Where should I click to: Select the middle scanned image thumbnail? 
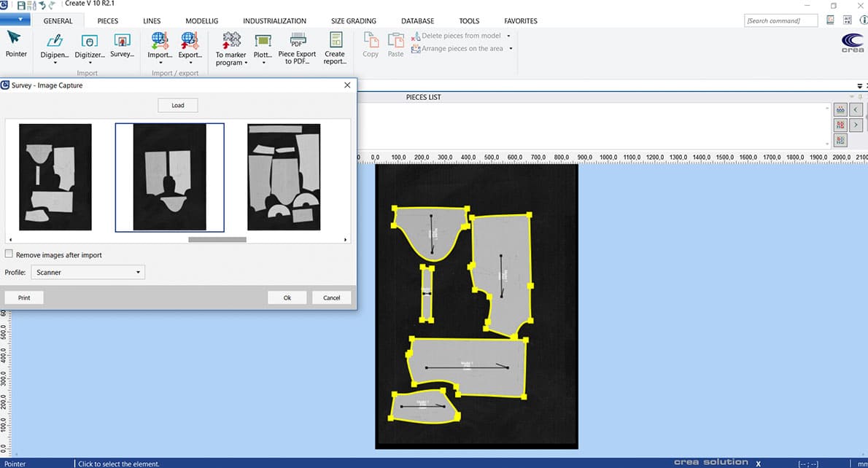pos(169,177)
